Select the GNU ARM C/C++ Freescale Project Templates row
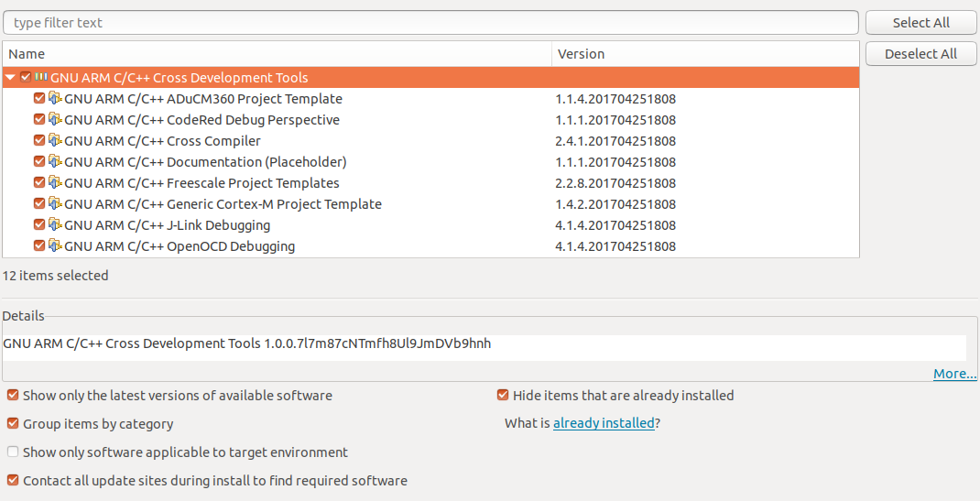 430,183
